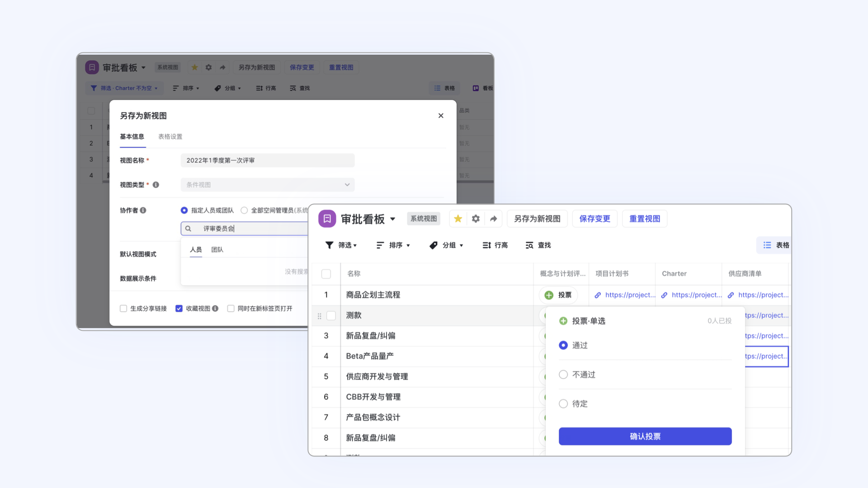Click info icon next to 协作者 label
868x488 pixels.
[143, 210]
